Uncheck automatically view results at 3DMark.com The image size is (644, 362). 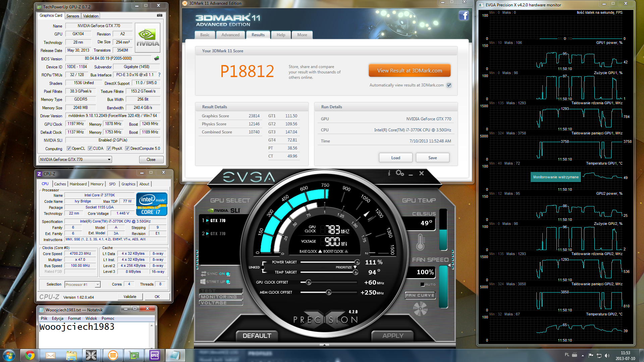[x=449, y=85]
